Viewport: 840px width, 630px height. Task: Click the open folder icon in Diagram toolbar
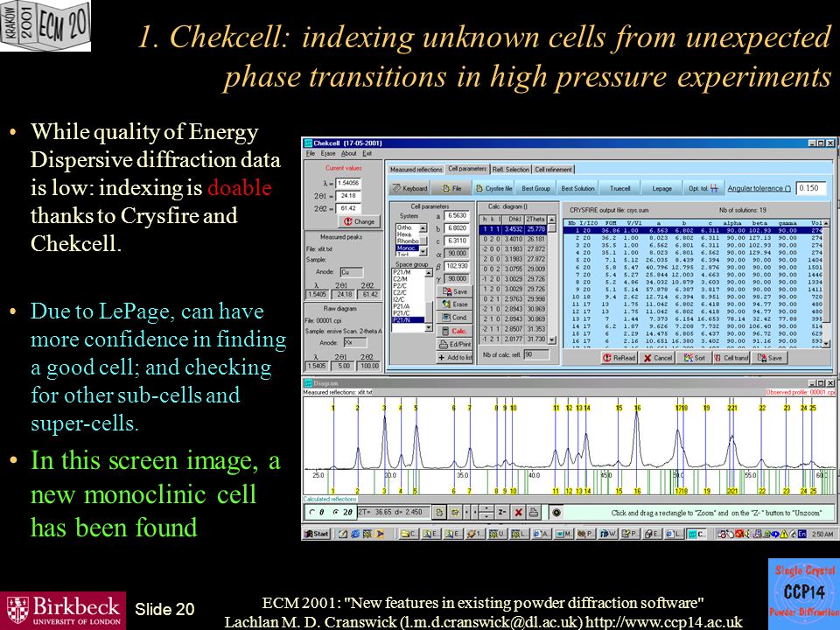(x=454, y=513)
